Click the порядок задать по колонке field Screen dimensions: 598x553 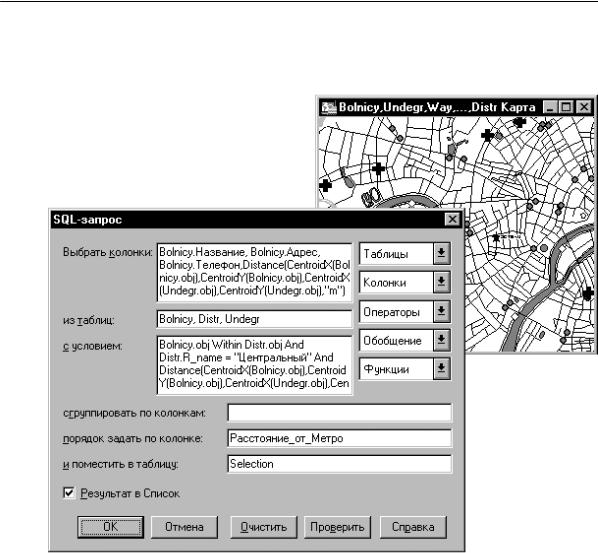pyautogui.click(x=339, y=438)
